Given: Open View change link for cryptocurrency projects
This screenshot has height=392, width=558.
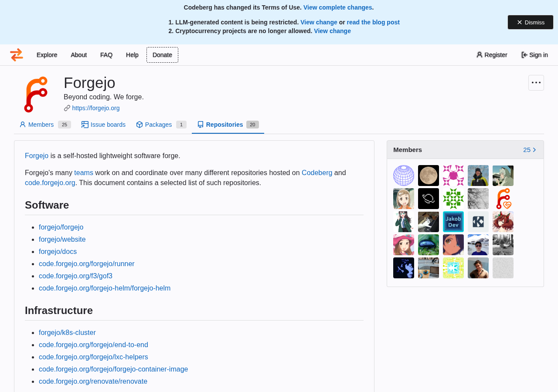Looking at the screenshot, I should pyautogui.click(x=332, y=31).
